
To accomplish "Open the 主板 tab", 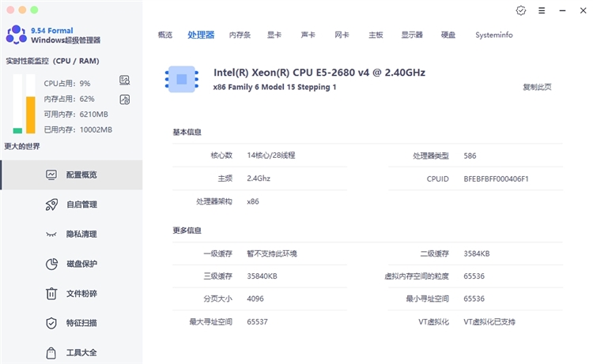I will click(x=376, y=35).
